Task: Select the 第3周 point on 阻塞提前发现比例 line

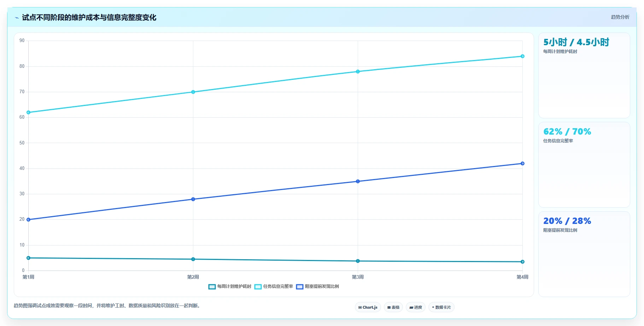Action: (358, 182)
